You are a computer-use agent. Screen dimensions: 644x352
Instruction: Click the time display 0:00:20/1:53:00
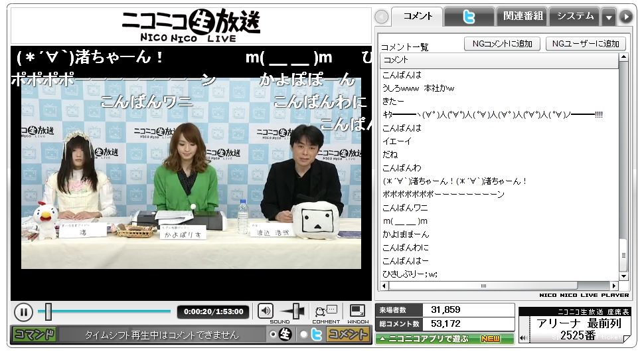(214, 311)
